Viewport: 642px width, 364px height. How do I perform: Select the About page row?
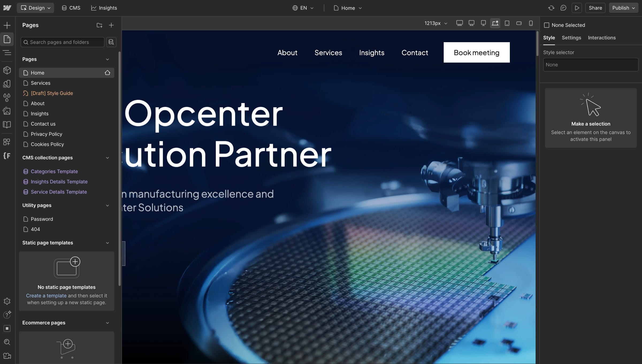pyautogui.click(x=67, y=103)
